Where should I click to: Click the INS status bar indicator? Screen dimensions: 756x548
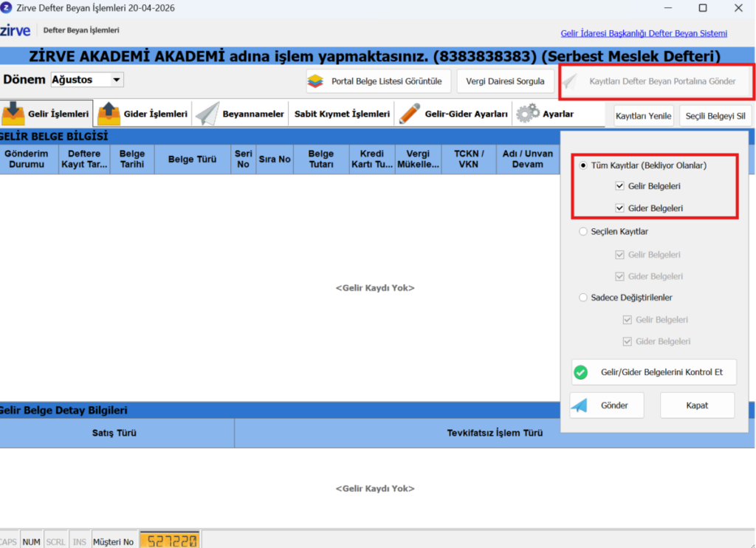click(80, 542)
